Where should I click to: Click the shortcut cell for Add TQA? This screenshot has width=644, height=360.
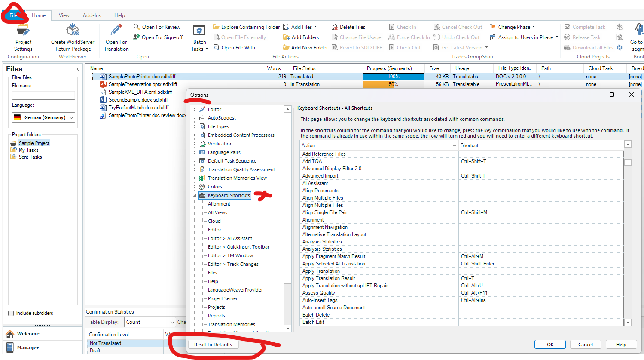541,161
